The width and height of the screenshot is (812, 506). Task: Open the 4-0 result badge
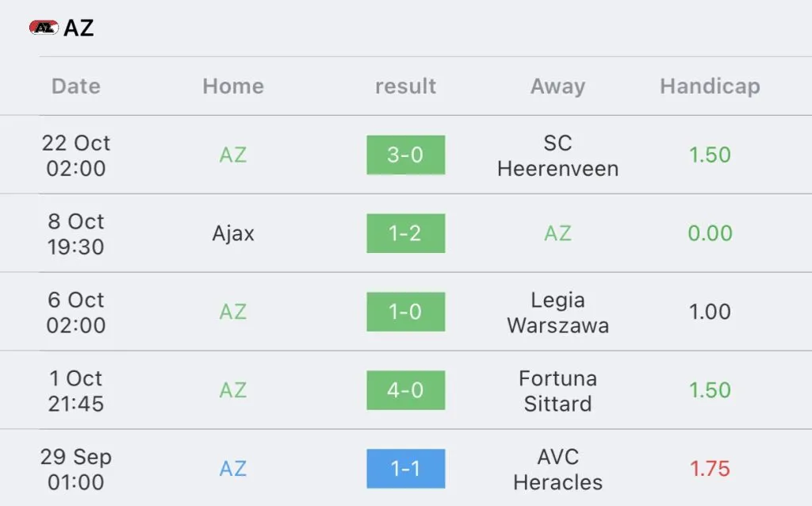click(405, 390)
